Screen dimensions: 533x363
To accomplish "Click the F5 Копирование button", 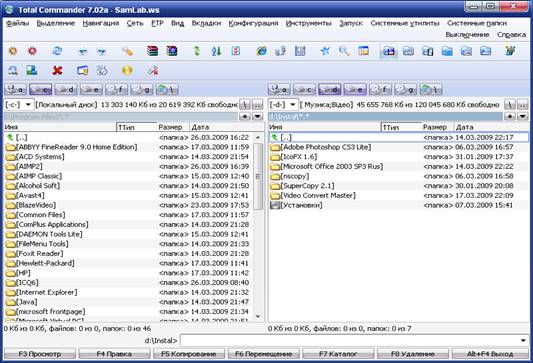I will coord(189,354).
